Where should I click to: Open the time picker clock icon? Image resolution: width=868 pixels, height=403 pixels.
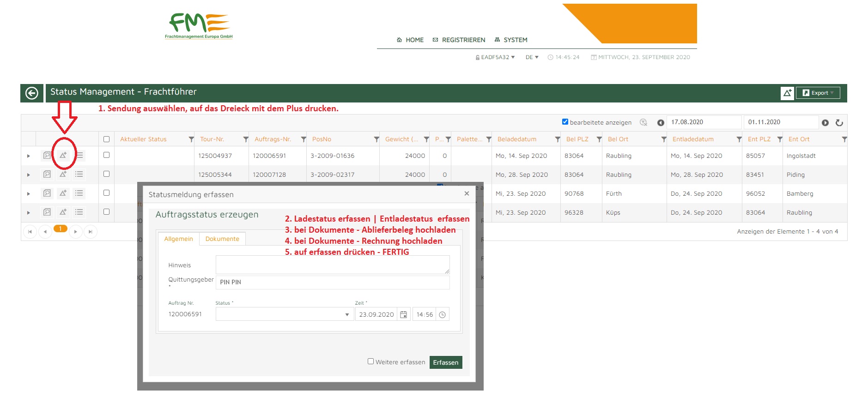pyautogui.click(x=442, y=315)
